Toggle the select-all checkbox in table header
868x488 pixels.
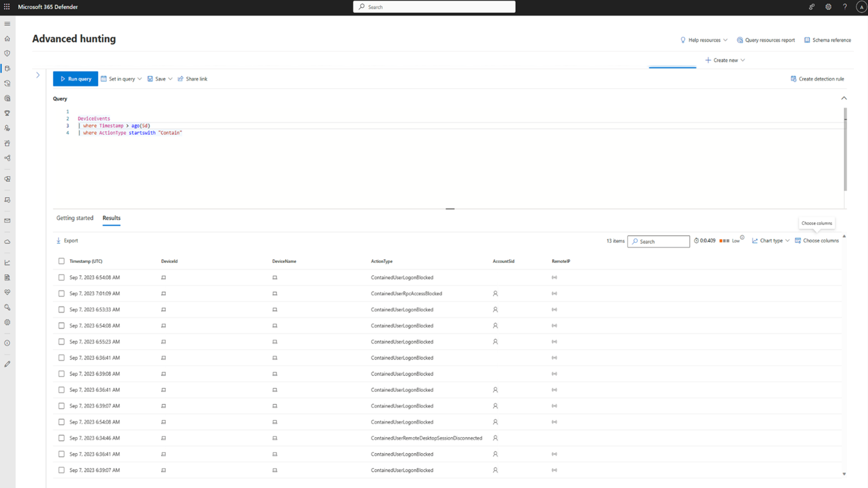point(61,261)
